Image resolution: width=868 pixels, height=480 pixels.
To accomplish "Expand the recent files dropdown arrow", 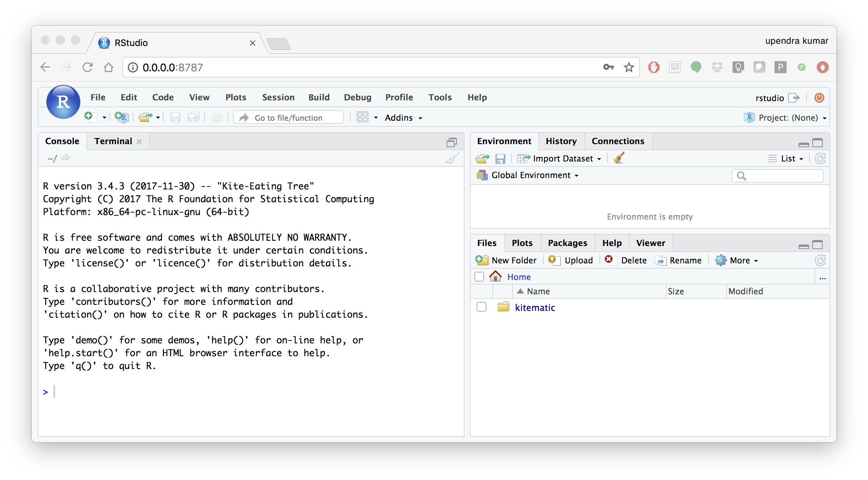I will coord(158,118).
